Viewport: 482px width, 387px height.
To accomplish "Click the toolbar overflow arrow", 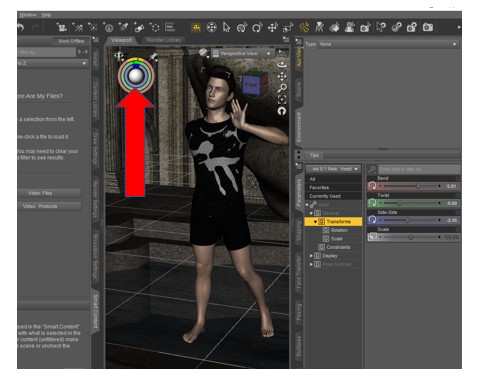I will click(x=459, y=27).
